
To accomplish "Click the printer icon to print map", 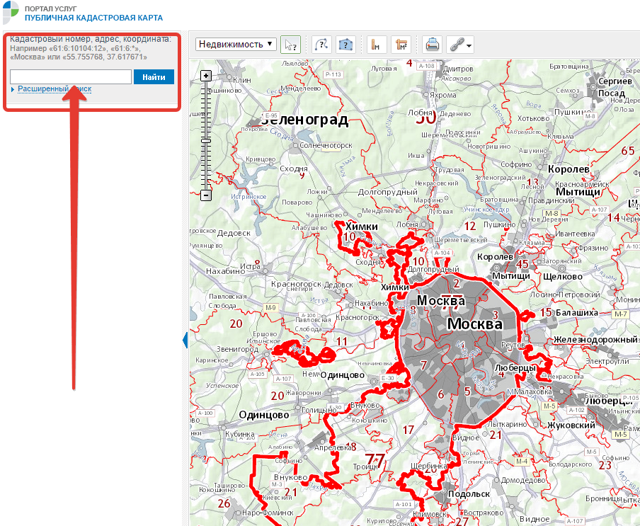I will [432, 44].
